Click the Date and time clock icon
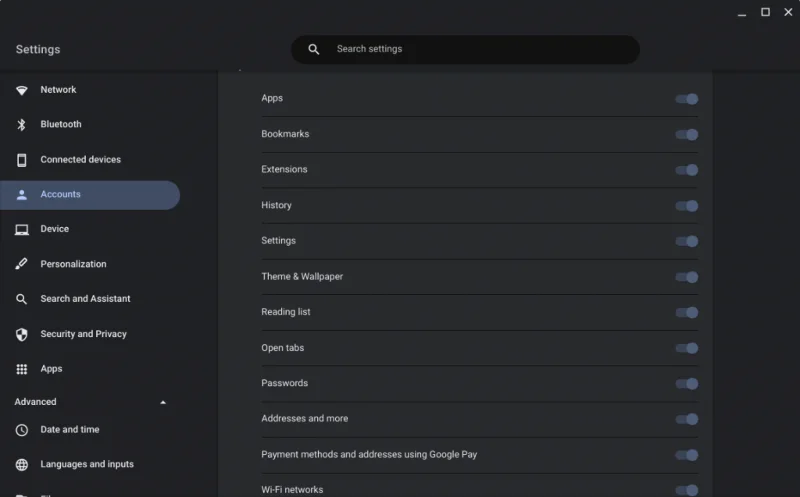The width and height of the screenshot is (800, 497). (x=21, y=430)
